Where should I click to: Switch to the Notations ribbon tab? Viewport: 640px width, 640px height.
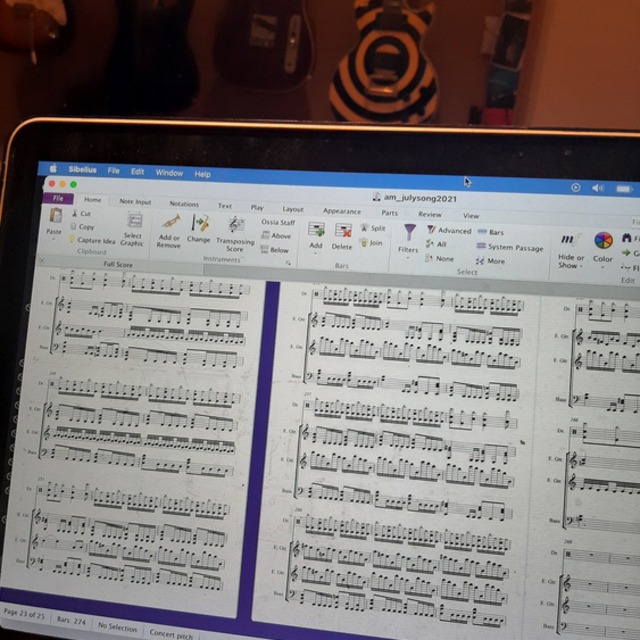tap(184, 204)
